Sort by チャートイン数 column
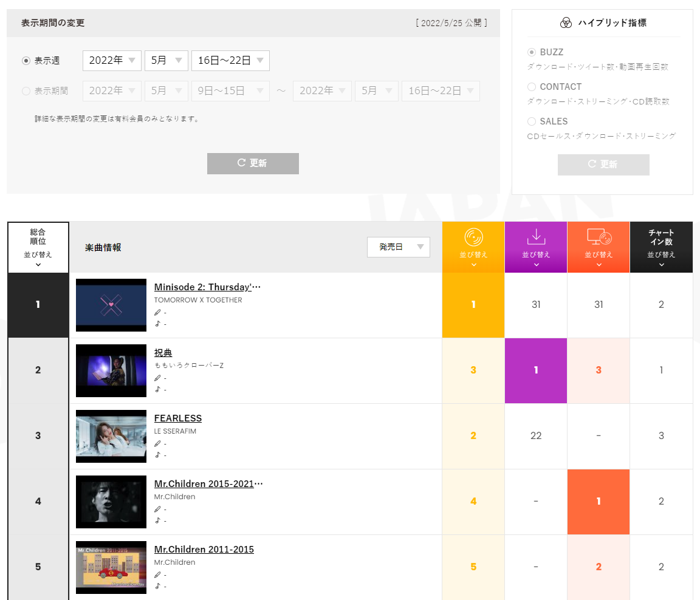Viewport: 700px width, 600px height. 661,248
